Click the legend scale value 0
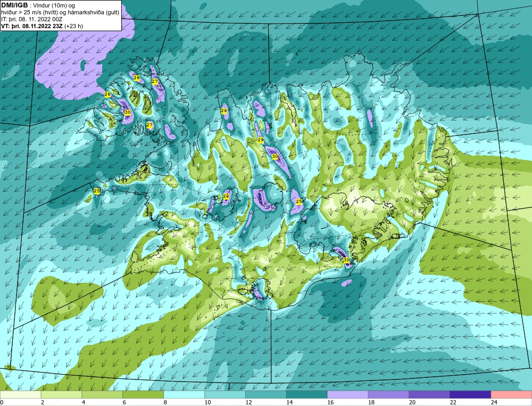This screenshot has width=532, height=406. [2, 402]
